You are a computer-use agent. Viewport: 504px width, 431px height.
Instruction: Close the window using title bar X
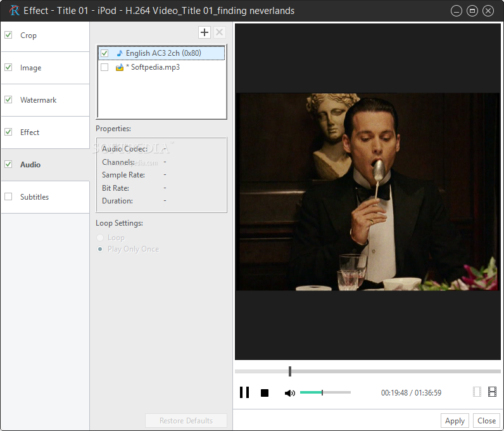tap(488, 11)
